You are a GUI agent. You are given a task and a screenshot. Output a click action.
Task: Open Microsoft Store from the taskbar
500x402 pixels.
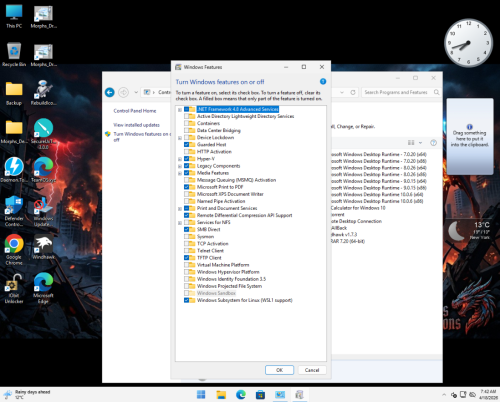tap(260, 395)
